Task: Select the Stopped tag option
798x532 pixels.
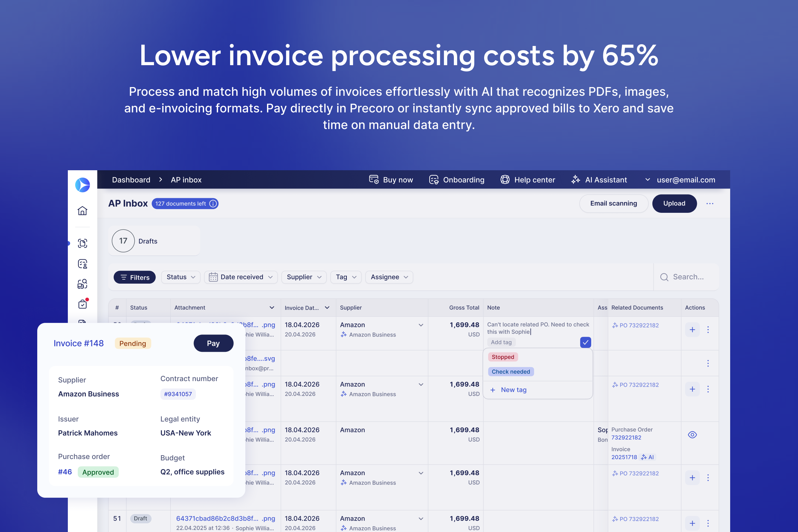Action: coord(503,357)
